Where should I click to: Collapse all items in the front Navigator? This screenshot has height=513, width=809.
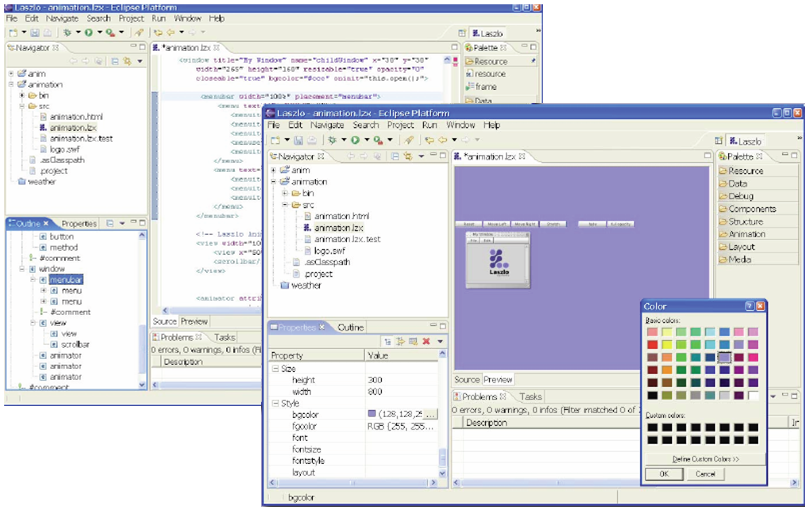[394, 157]
